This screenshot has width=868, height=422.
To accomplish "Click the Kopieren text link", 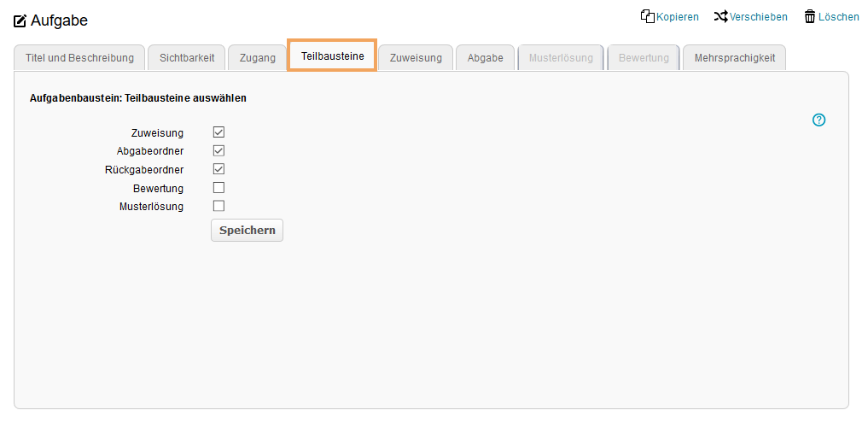I will pyautogui.click(x=678, y=17).
